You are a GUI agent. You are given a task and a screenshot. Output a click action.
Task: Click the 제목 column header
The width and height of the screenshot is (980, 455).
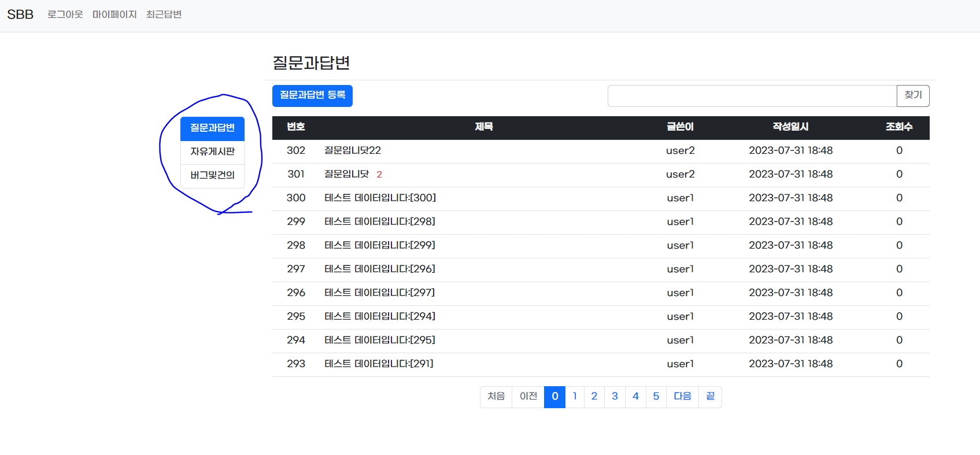point(484,127)
